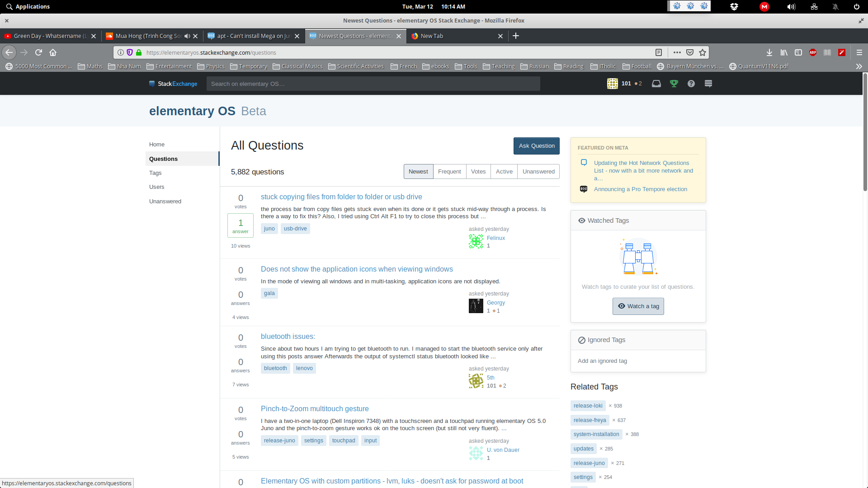Open the Firefox hamburger menu
The height and width of the screenshot is (488, 868).
click(x=859, y=52)
